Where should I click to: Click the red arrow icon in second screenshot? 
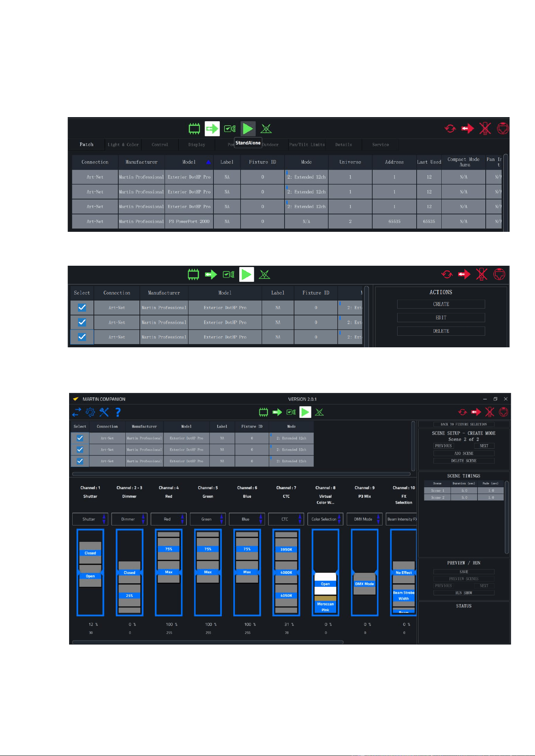[x=464, y=274]
